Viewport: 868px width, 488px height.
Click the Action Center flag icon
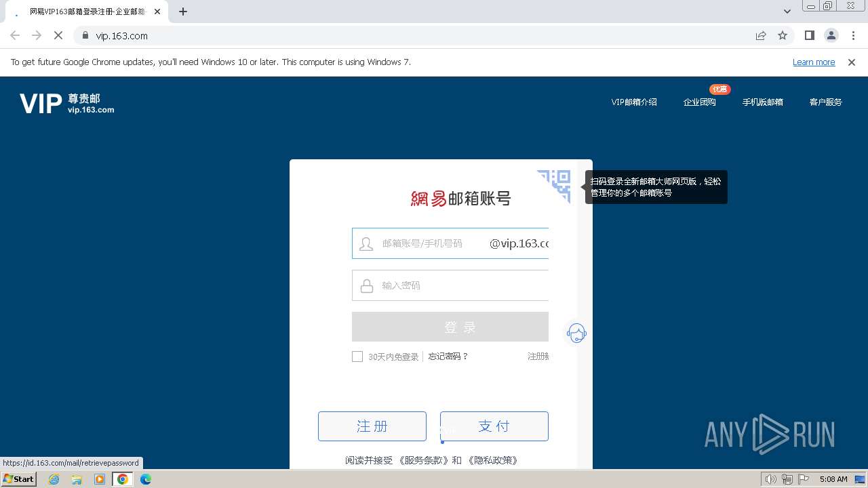(803, 479)
